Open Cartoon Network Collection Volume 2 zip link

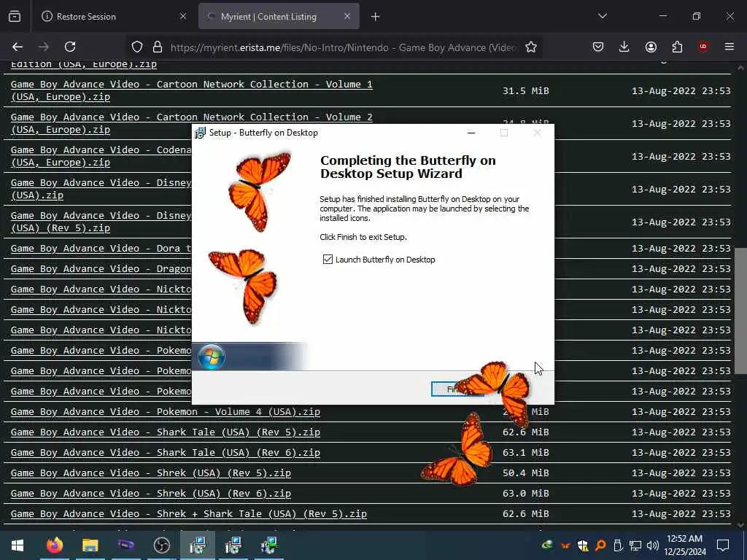[x=192, y=122]
